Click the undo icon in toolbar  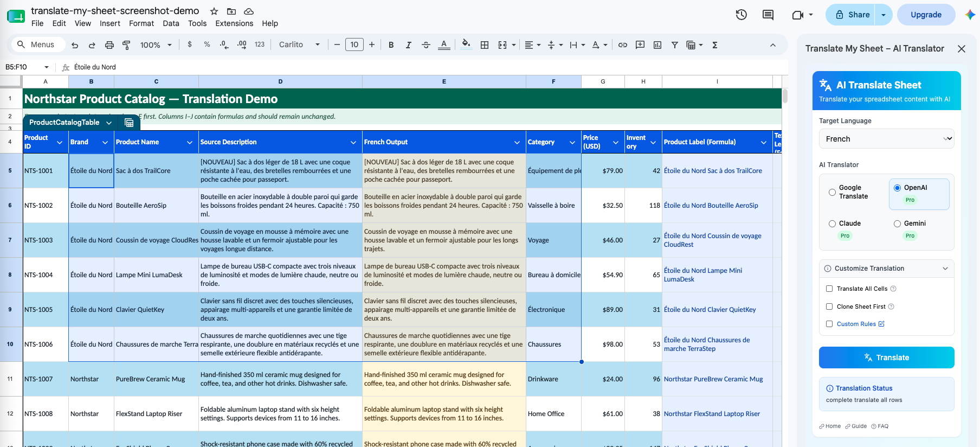click(75, 45)
